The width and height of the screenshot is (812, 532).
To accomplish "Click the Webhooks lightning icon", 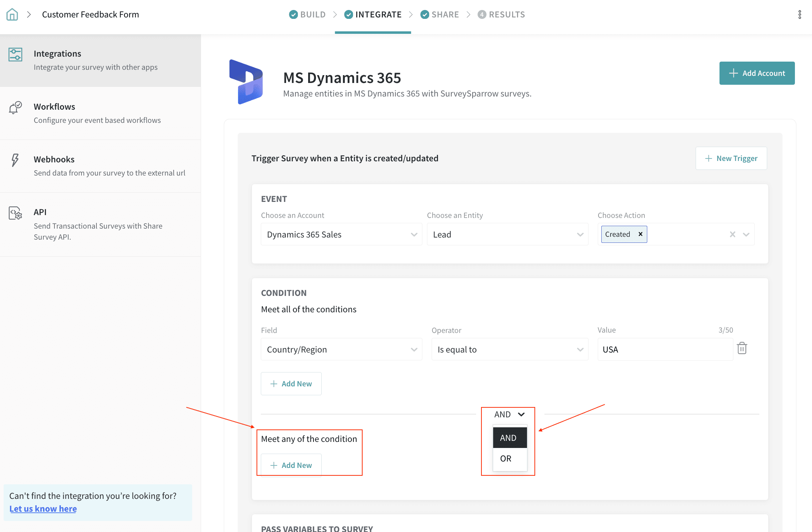I will [x=15, y=160].
